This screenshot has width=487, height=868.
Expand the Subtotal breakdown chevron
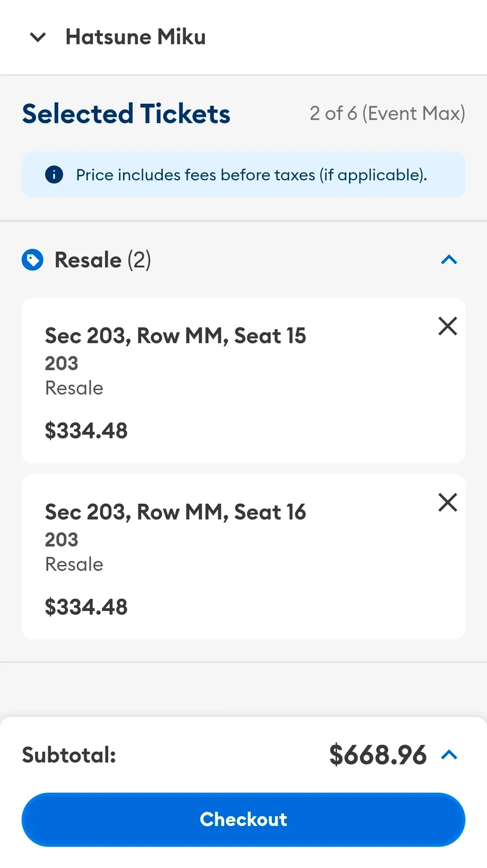[x=449, y=755]
